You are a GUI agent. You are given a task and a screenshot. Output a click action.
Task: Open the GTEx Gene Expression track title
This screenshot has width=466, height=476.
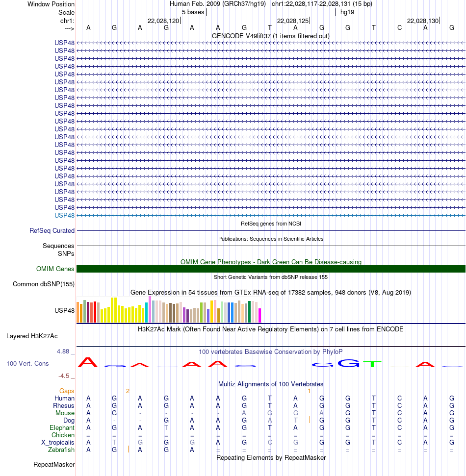coord(271,292)
